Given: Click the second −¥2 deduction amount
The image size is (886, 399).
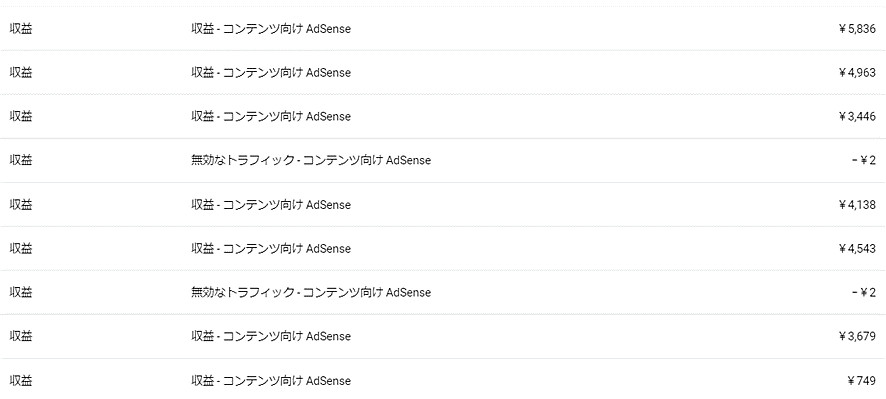Looking at the screenshot, I should click(x=863, y=293).
